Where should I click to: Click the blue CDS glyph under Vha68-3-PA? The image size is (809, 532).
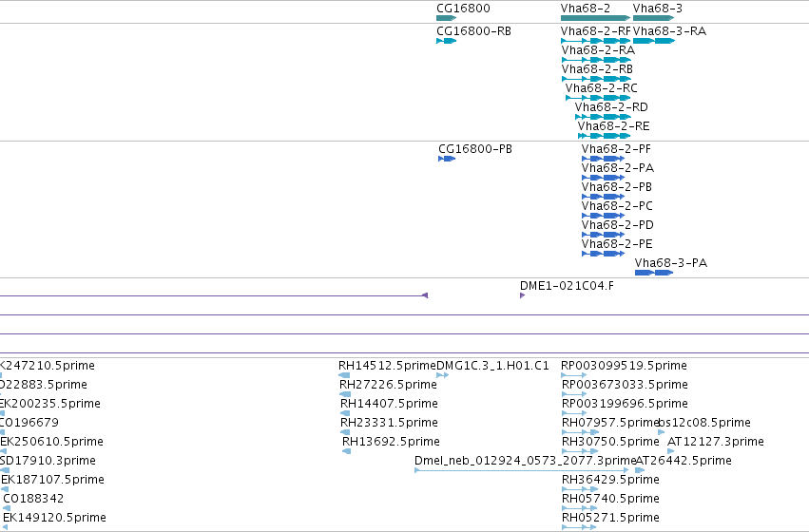click(x=654, y=273)
